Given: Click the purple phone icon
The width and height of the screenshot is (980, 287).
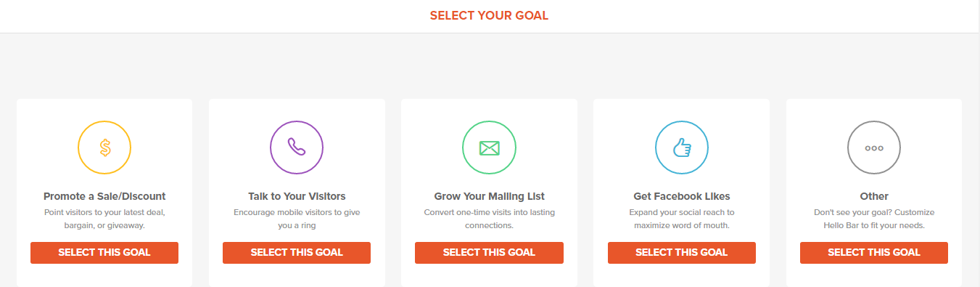Looking at the screenshot, I should 297,147.
